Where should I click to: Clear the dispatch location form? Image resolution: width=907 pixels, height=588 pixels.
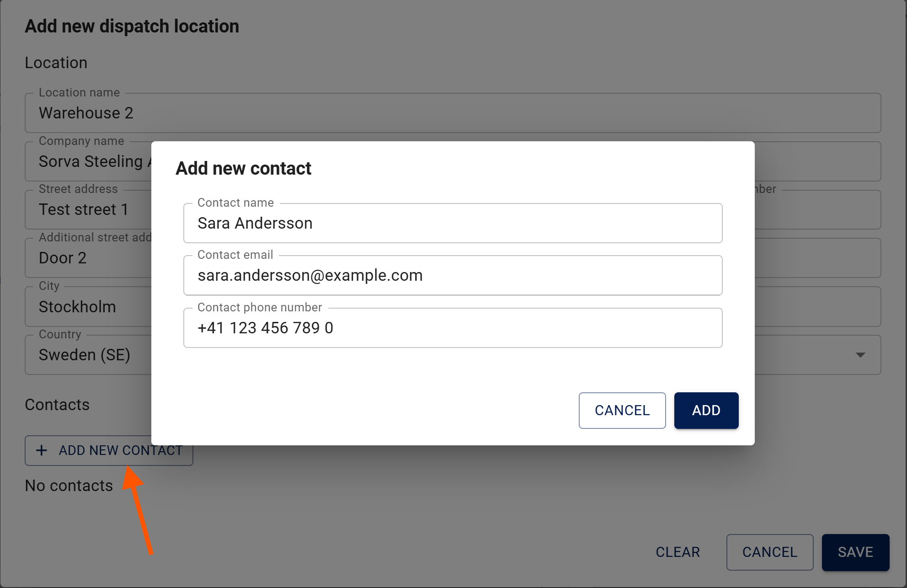[x=678, y=552]
